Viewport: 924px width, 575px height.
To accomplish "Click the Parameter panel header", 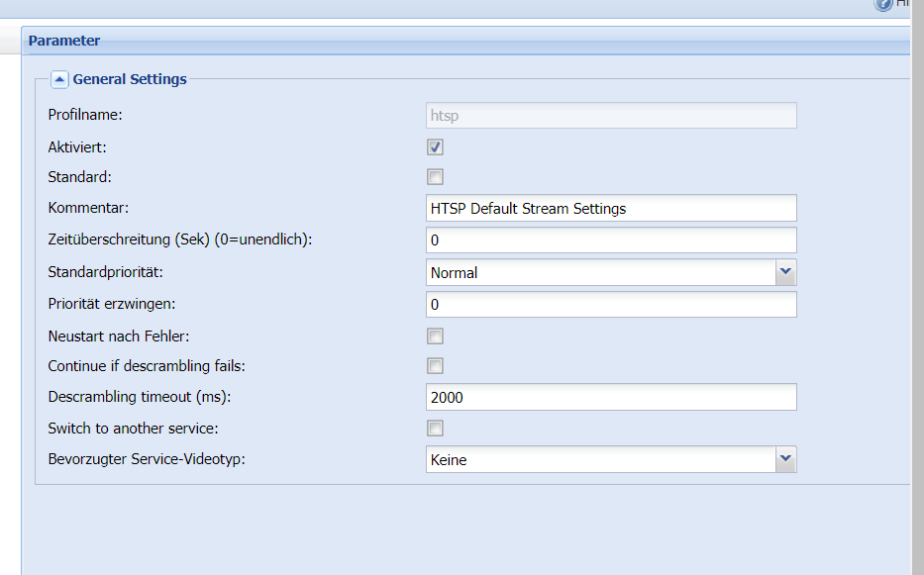I will click(x=466, y=41).
